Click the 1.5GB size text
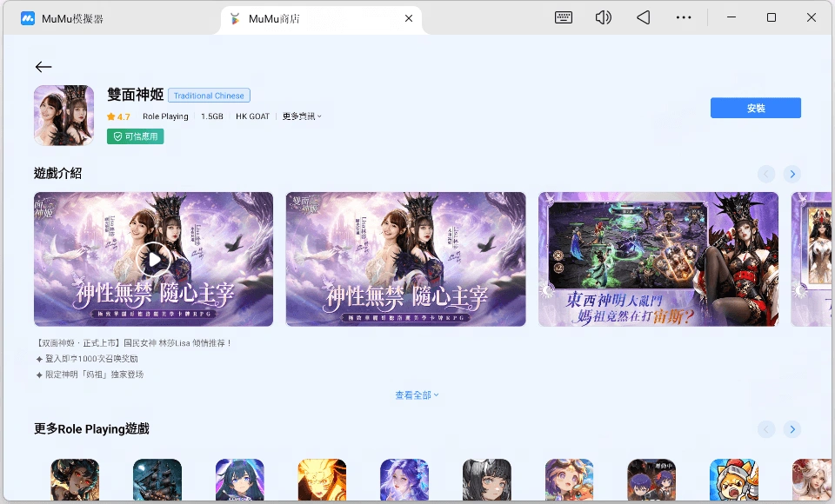The width and height of the screenshot is (835, 504). tap(212, 116)
